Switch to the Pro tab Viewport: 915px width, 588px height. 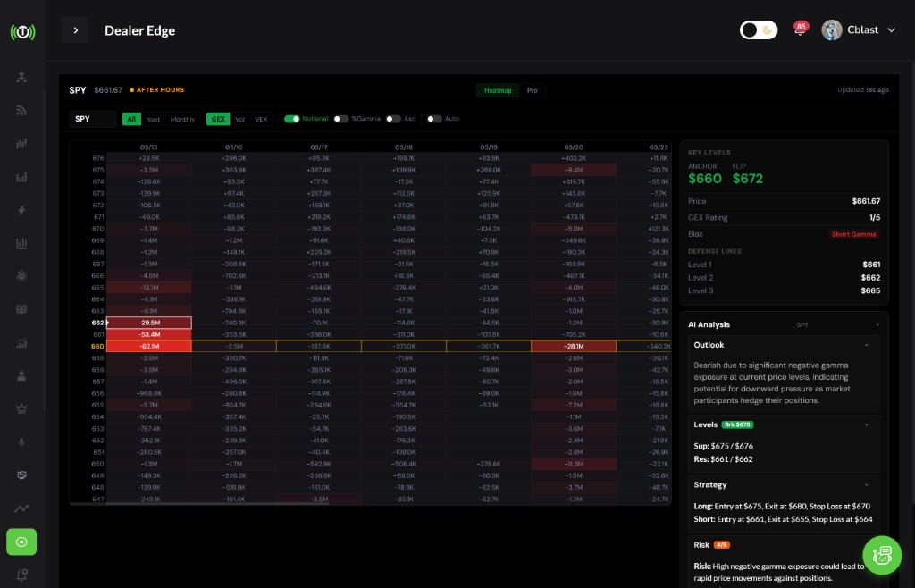[x=533, y=90]
